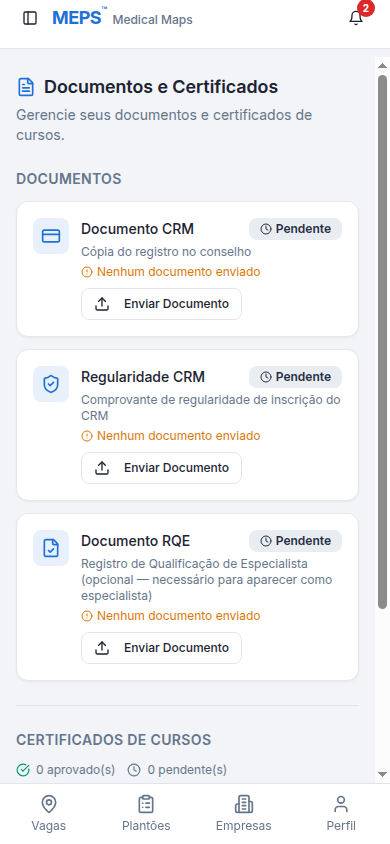Click 'Documento RQE' card title
Image resolution: width=390 pixels, height=844 pixels.
click(136, 540)
